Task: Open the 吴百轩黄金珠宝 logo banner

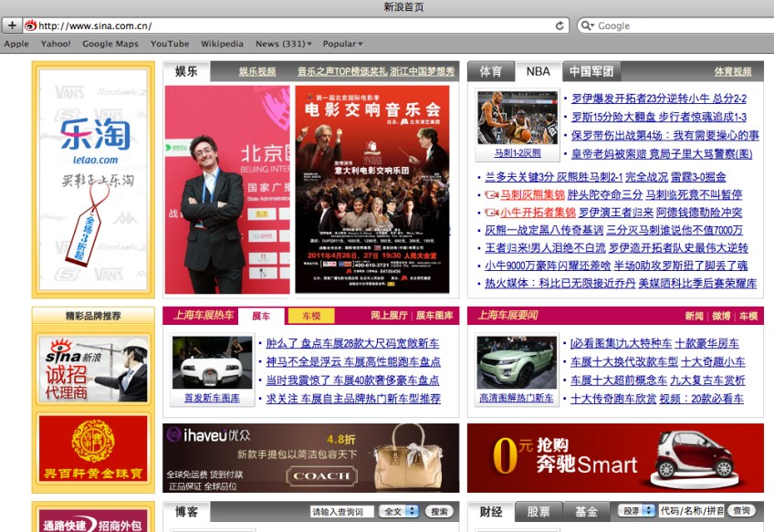Action: pyautogui.click(x=92, y=449)
